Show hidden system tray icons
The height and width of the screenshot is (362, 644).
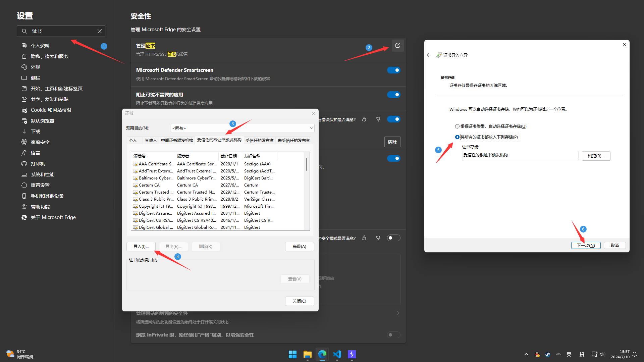click(526, 354)
